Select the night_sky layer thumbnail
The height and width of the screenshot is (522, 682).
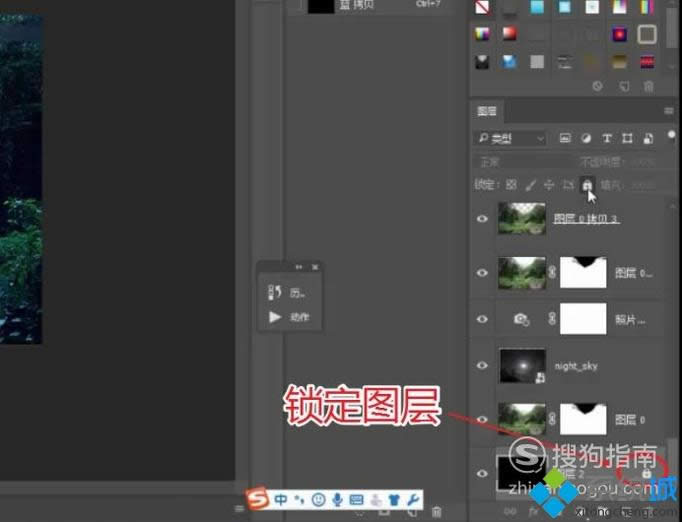point(522,367)
